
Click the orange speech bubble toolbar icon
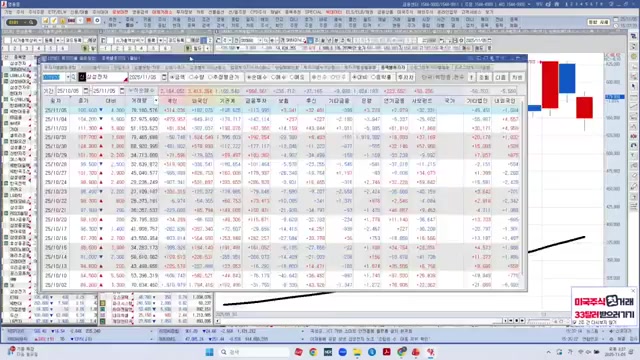[x=88, y=21]
